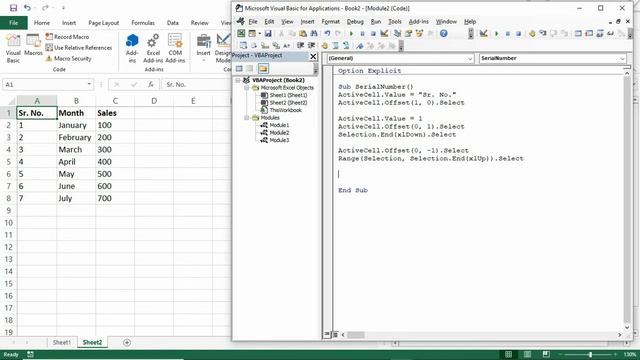640x360 pixels.
Task: Toggle Folders icon in Project pane
Action: tap(263, 69)
